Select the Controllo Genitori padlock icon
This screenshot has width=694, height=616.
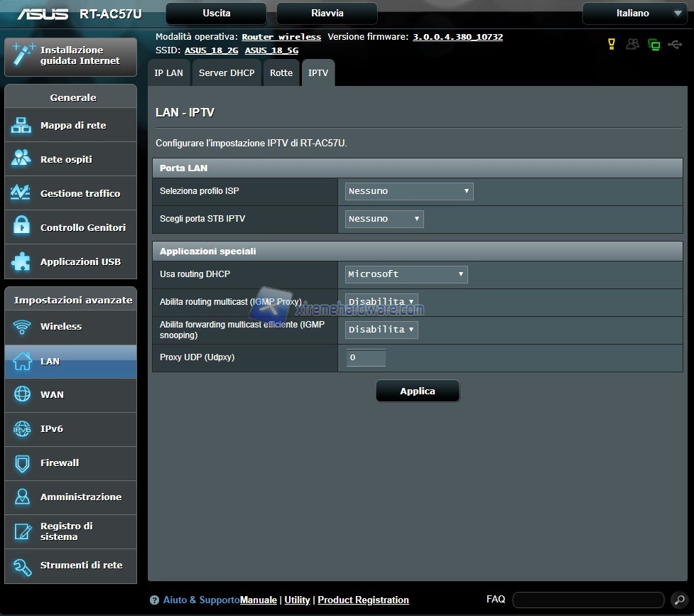[x=21, y=227]
